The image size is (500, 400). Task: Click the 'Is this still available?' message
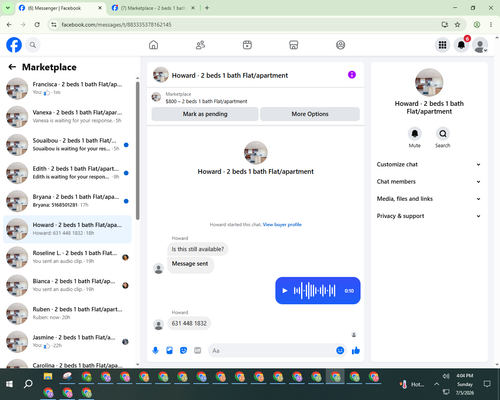coord(198,249)
